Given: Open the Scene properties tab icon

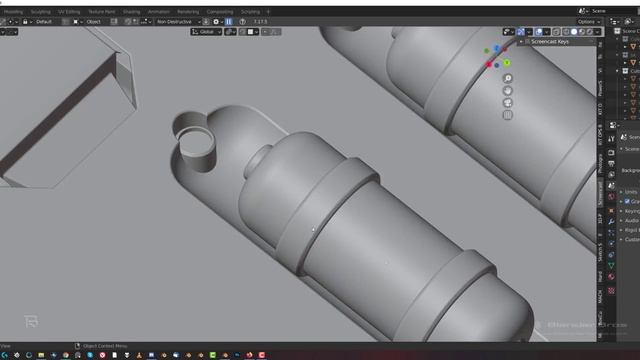Looking at the screenshot, I should (x=611, y=186).
